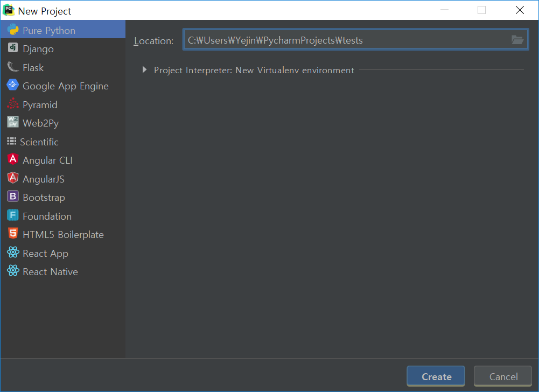Screen dimensions: 539x392
Task: Minimize the New Project window
Action: click(x=444, y=10)
